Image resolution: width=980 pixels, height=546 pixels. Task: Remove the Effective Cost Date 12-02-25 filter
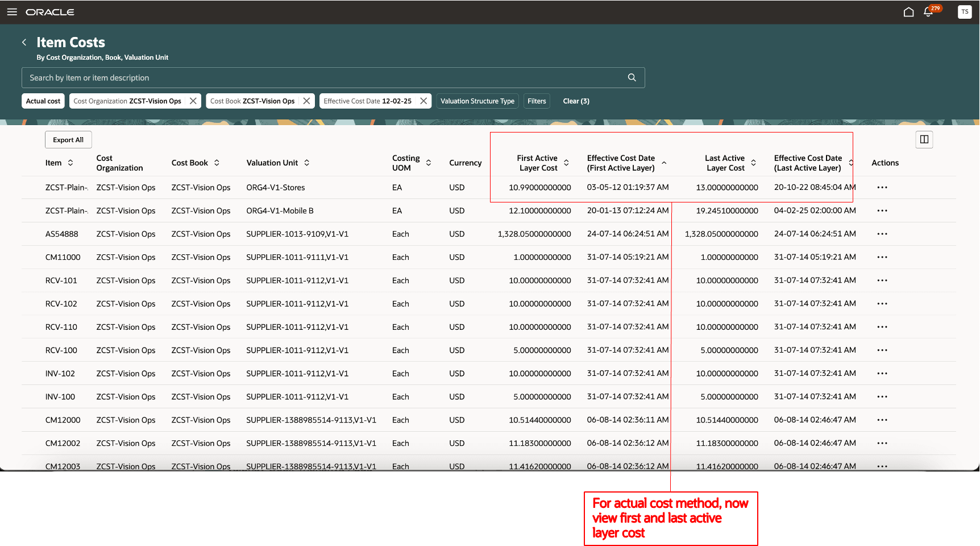pos(423,101)
